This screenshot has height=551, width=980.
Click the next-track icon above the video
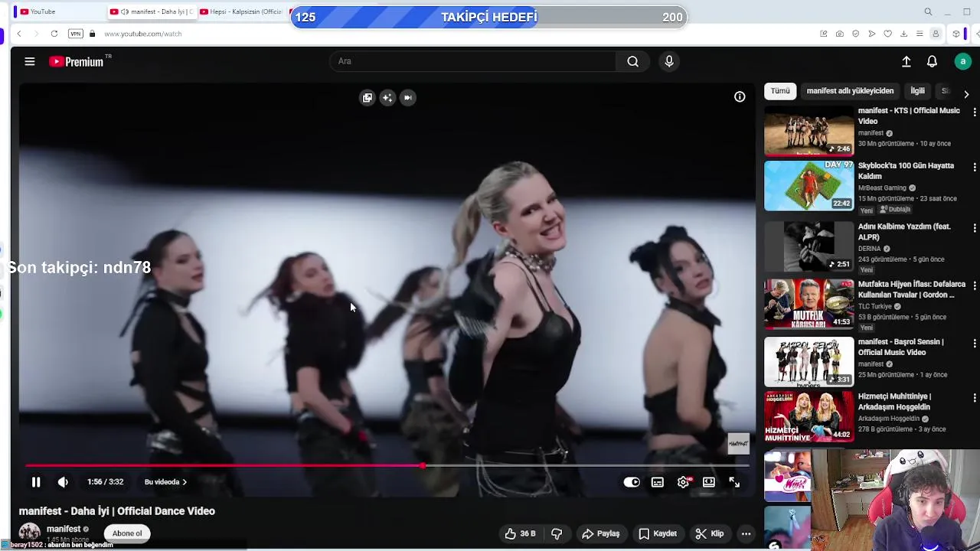408,97
